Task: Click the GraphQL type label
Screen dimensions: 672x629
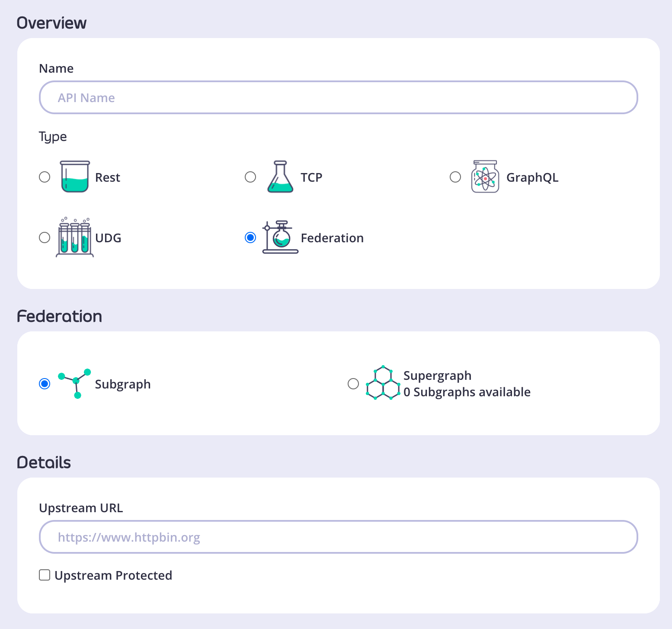Action: [x=532, y=177]
